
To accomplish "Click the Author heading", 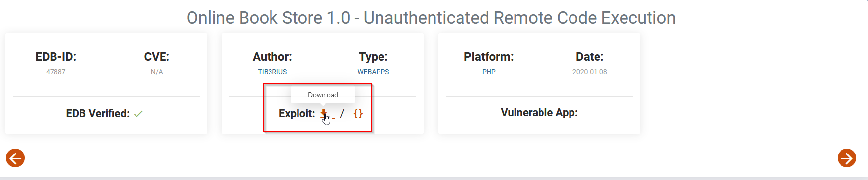I will [x=272, y=57].
